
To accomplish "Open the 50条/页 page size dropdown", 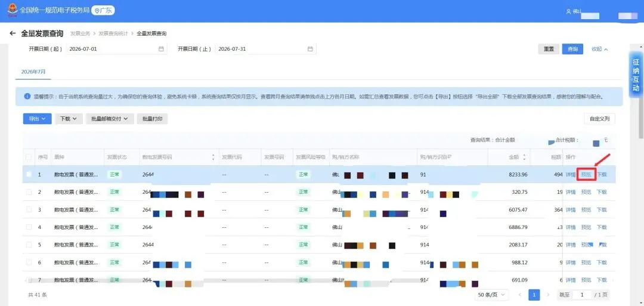I will (x=491, y=295).
